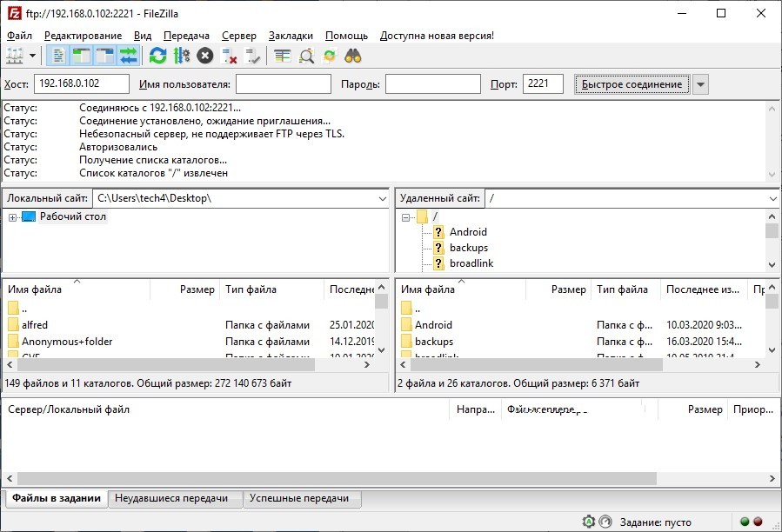Open the Site Manager icon
Viewport: 782px width, 532px height.
pos(15,56)
